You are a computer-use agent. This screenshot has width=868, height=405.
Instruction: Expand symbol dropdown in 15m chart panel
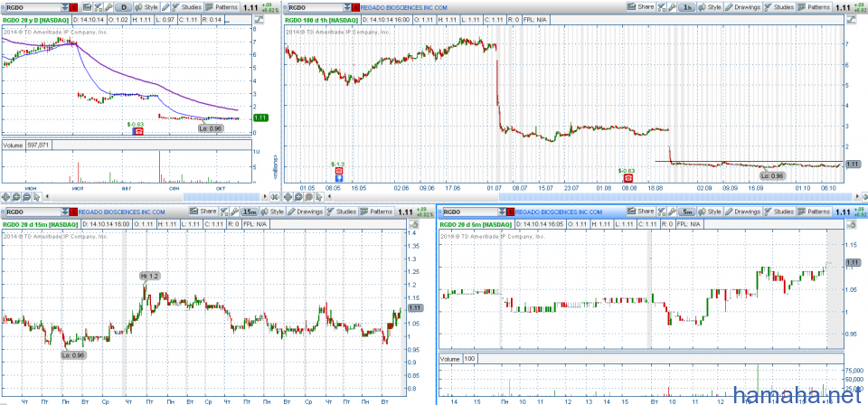(65, 212)
